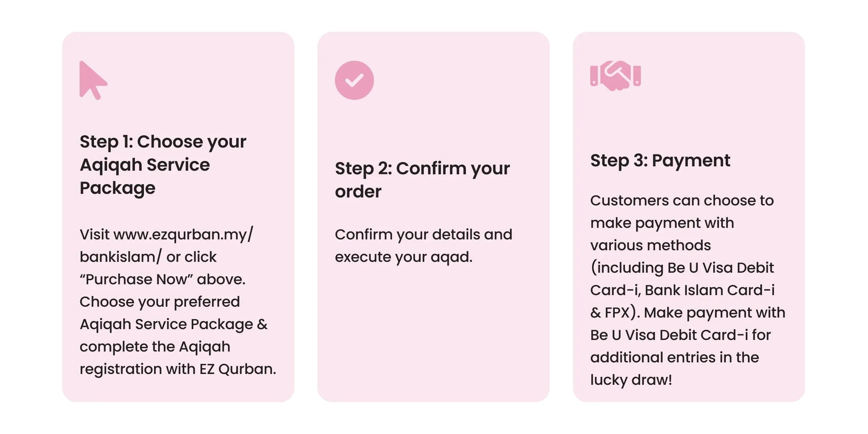Open the www.ezqurban.my/bankislam/ link text

click(x=166, y=246)
